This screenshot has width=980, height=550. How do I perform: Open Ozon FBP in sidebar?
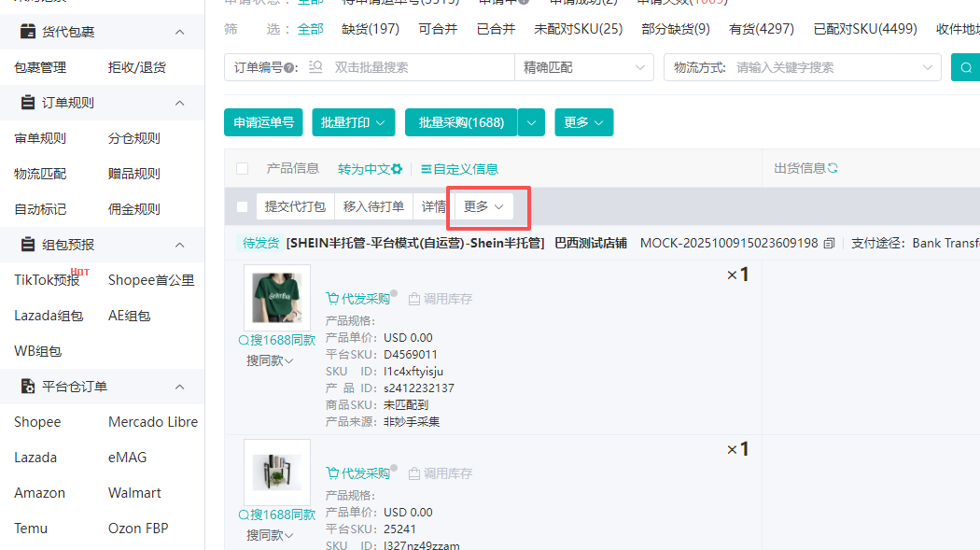click(x=138, y=529)
